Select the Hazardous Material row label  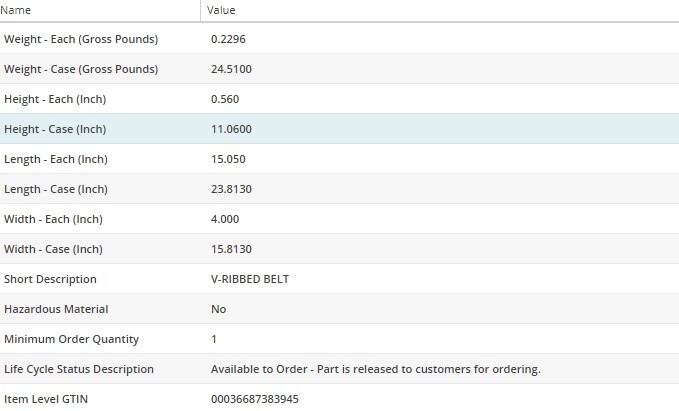coord(56,309)
